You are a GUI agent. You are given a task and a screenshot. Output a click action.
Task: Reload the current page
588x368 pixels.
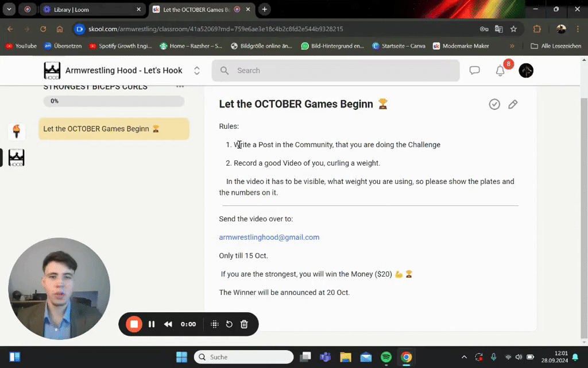pos(43,29)
